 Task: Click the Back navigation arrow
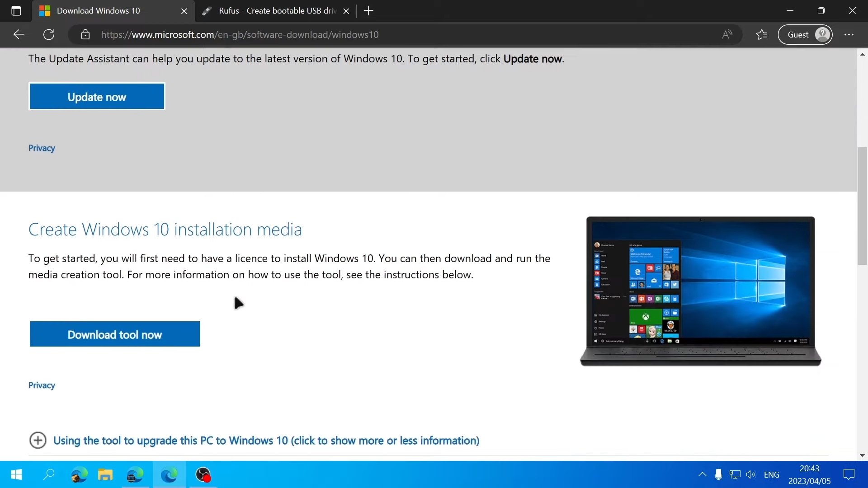(x=19, y=34)
